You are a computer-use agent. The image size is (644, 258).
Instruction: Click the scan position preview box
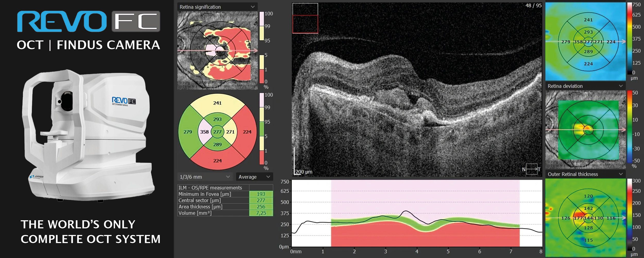pyautogui.click(x=305, y=18)
